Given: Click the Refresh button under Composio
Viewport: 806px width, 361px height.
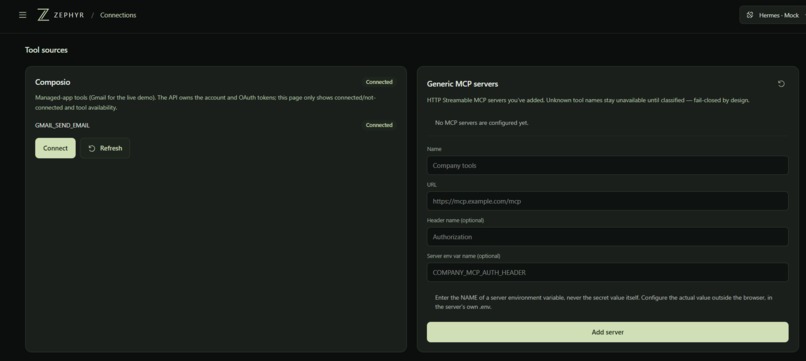Looking at the screenshot, I should [105, 148].
